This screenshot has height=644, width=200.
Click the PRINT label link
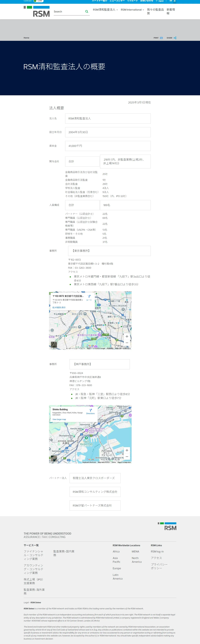click(156, 38)
